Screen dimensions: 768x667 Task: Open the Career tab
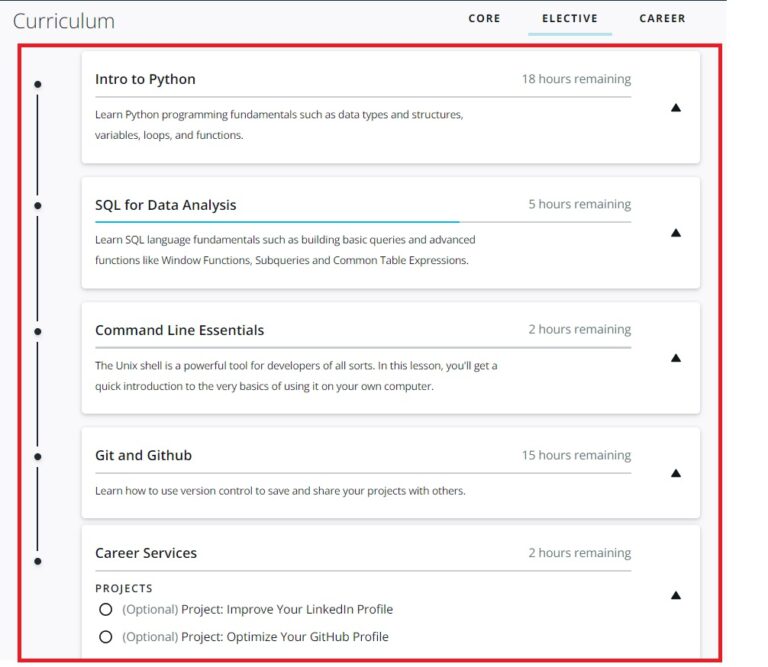pyautogui.click(x=662, y=18)
